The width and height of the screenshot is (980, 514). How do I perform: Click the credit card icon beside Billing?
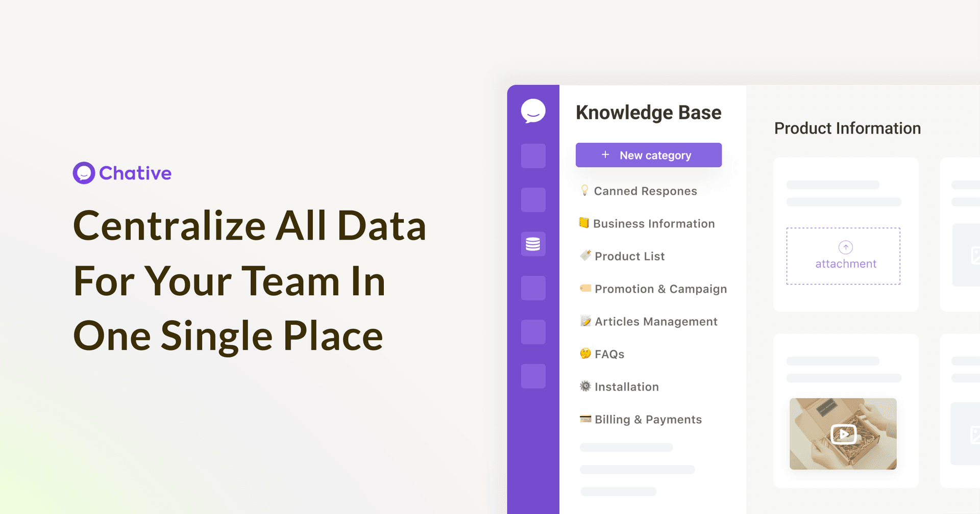(x=585, y=419)
